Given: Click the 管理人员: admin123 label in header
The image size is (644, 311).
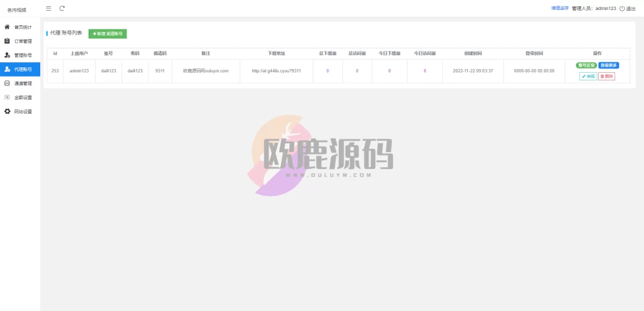Looking at the screenshot, I should pos(594,9).
